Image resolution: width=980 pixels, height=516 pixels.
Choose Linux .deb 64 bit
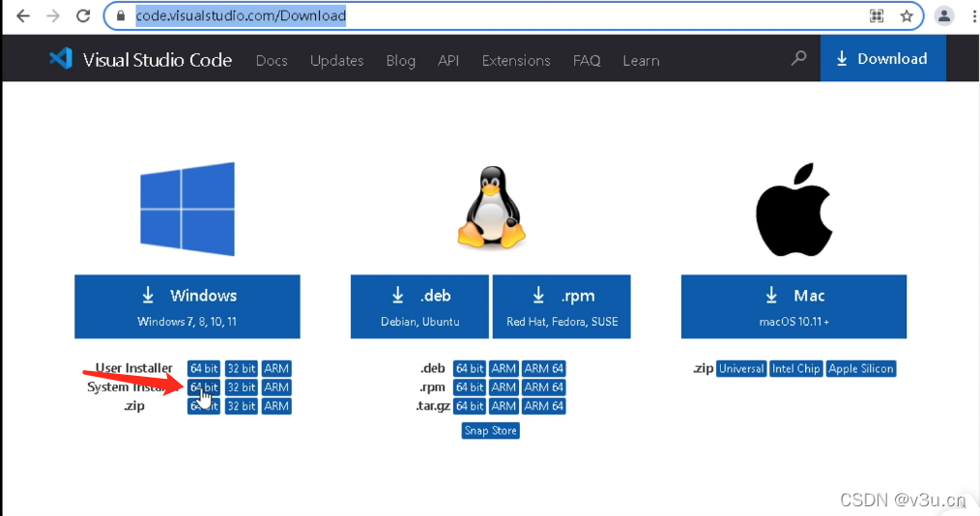(470, 368)
